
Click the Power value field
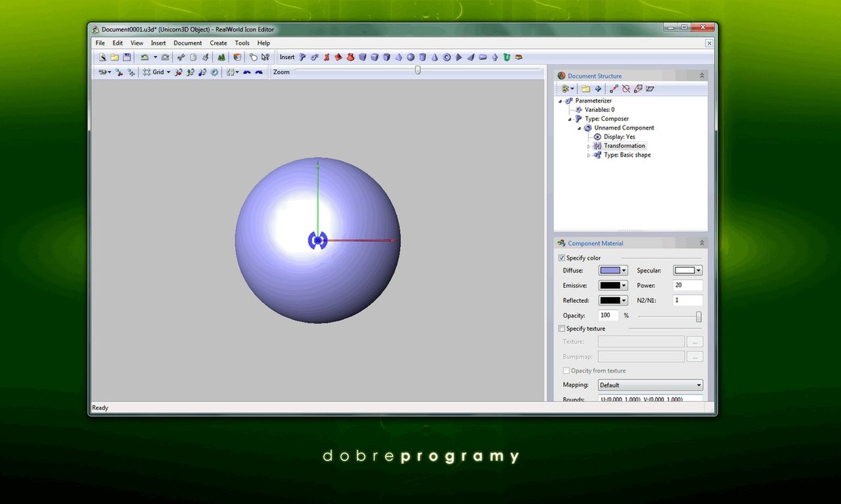point(688,286)
